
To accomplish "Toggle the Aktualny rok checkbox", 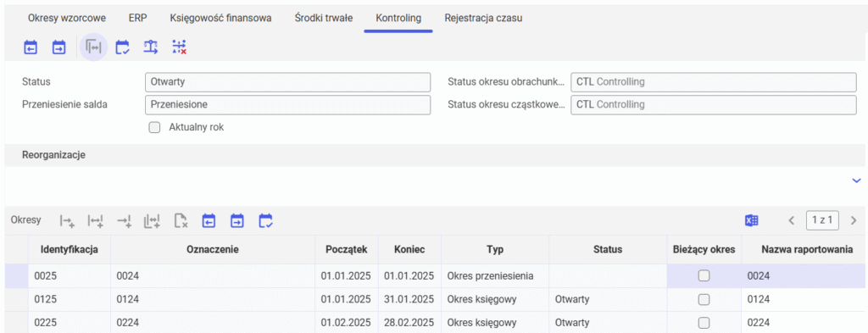I will click(154, 127).
